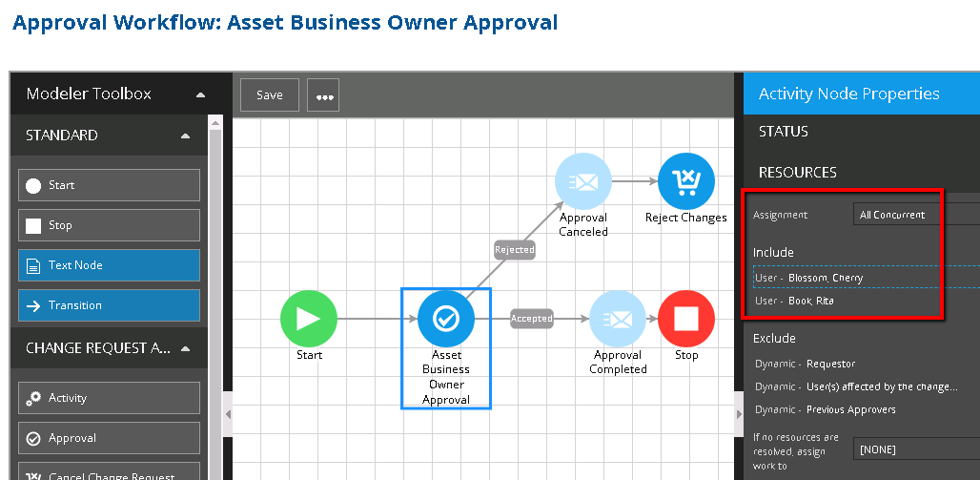Choose the Approval checkmark tool in toolbox
This screenshot has width=980, height=480.
(109, 438)
